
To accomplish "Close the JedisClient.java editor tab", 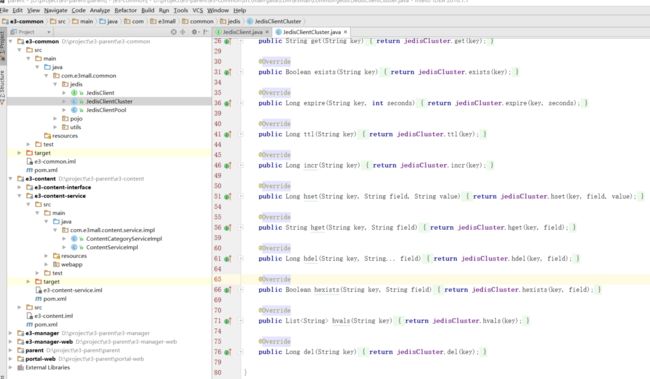I will pyautogui.click(x=267, y=32).
